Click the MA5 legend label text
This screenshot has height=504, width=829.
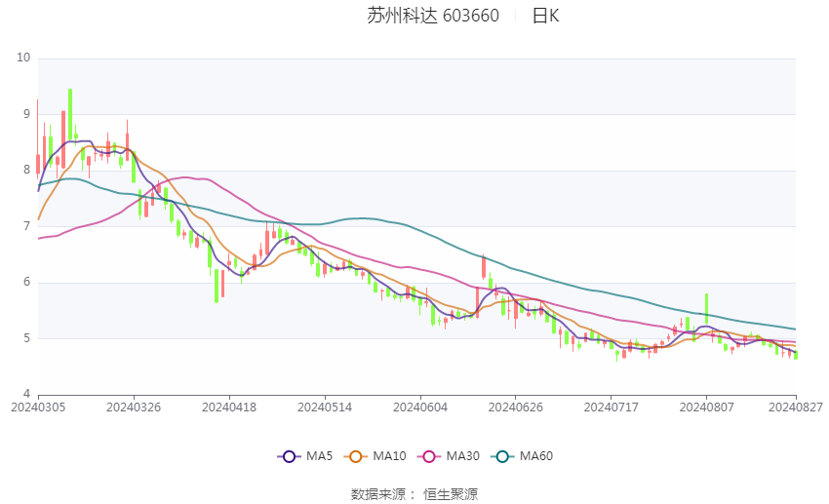coord(319,456)
